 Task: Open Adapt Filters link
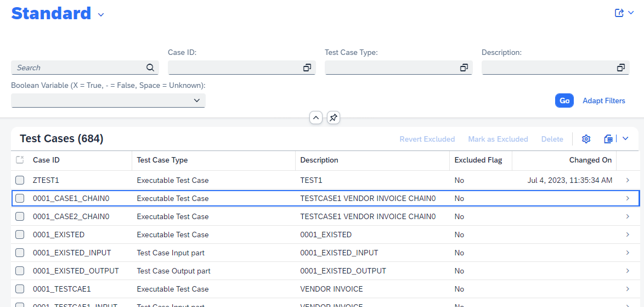(x=603, y=101)
